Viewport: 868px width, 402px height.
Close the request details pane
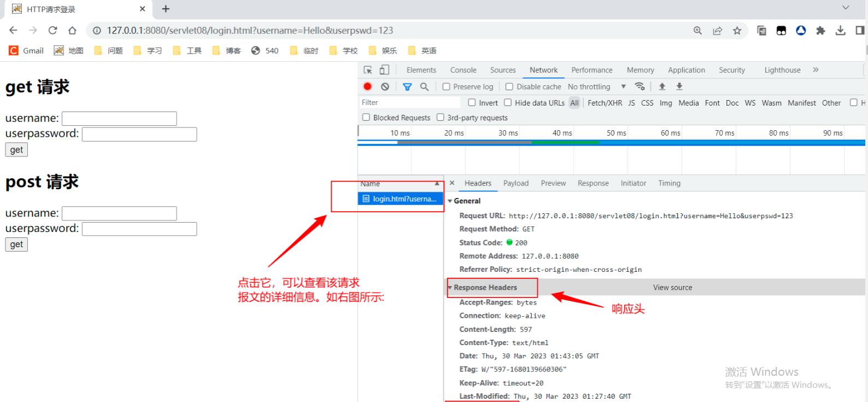pyautogui.click(x=452, y=183)
